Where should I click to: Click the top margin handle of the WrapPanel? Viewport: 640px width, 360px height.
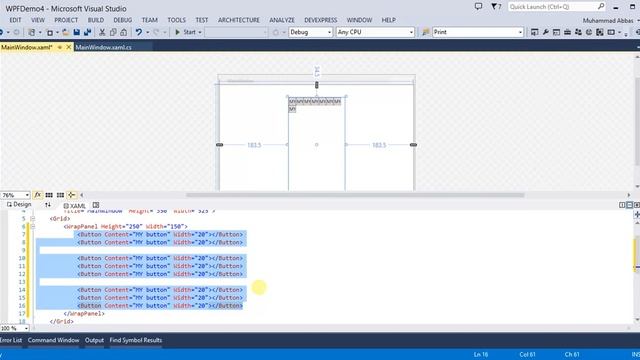click(x=317, y=85)
